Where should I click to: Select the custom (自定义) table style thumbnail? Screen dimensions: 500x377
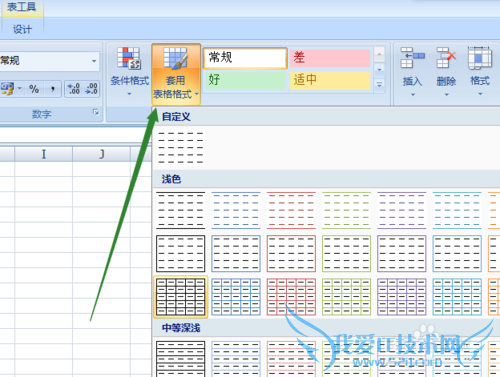[180, 148]
